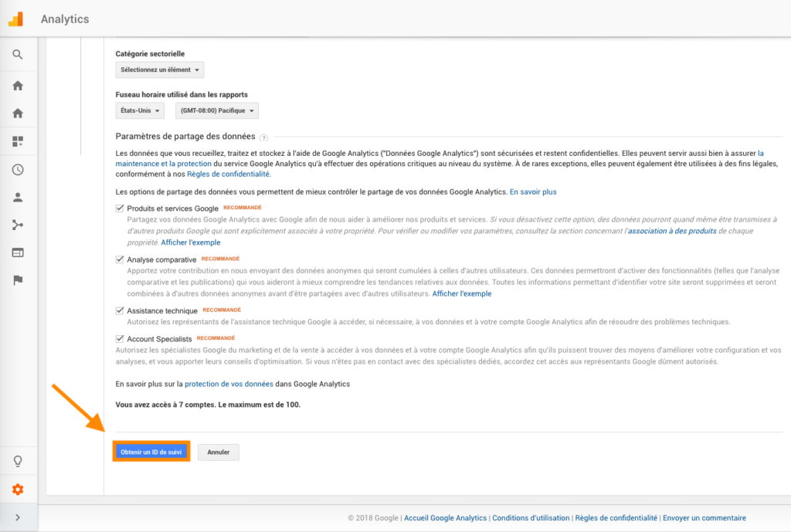Open protection de vos données link
This screenshot has width=791, height=532.
pyautogui.click(x=229, y=384)
